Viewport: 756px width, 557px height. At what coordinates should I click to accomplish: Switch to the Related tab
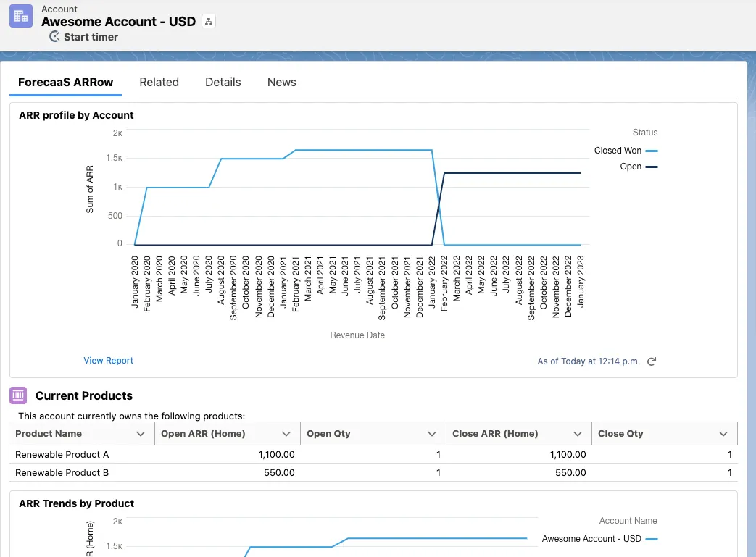(159, 82)
